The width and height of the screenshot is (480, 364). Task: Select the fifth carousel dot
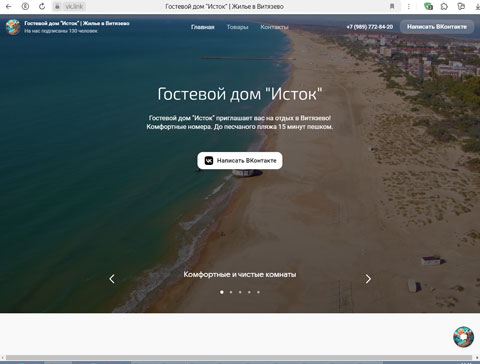(x=258, y=292)
